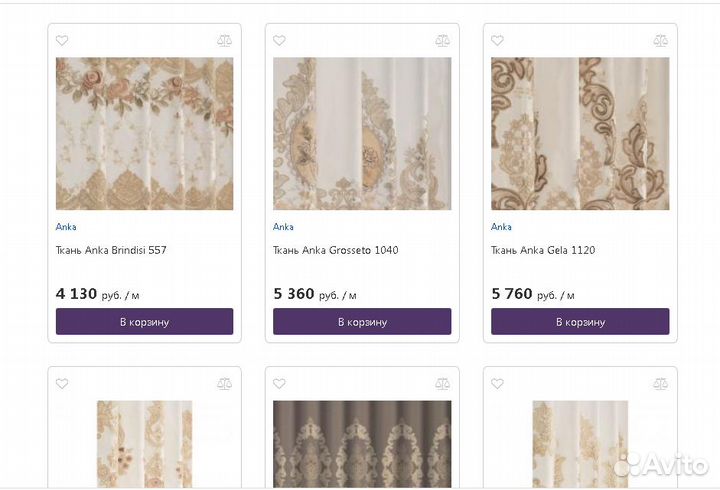Favorite the Grosseto 1040 fabric
Image resolution: width=720 pixels, height=490 pixels.
pyautogui.click(x=279, y=41)
